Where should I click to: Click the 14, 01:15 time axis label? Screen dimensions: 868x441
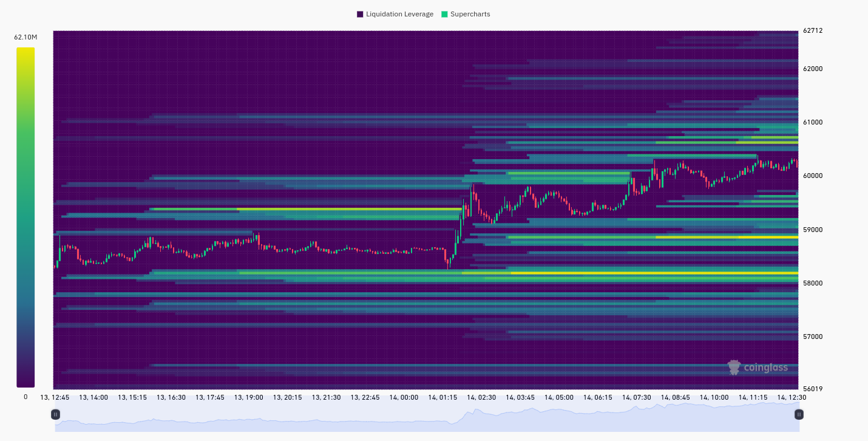(x=443, y=397)
